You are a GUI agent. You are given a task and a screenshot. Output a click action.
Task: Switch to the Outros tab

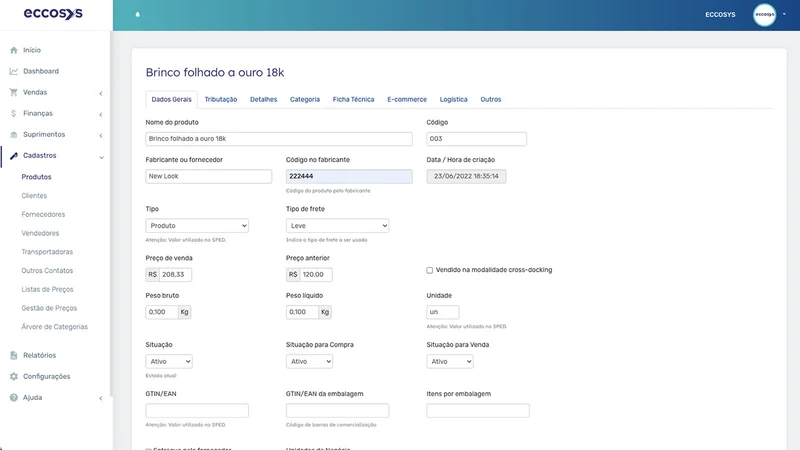click(491, 99)
